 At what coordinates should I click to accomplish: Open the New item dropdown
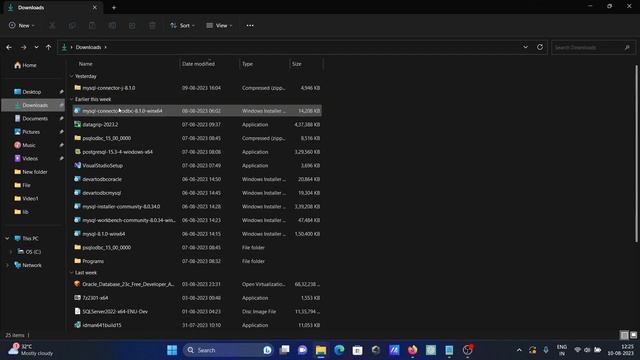[22, 26]
